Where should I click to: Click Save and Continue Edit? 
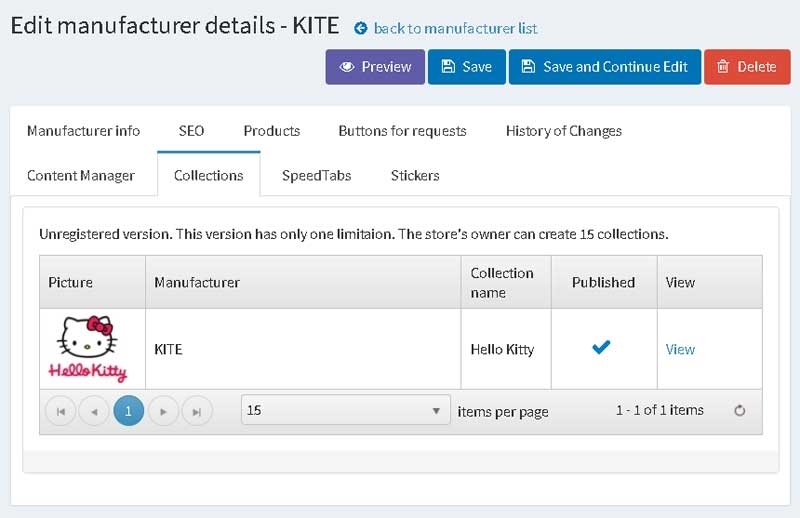click(604, 67)
